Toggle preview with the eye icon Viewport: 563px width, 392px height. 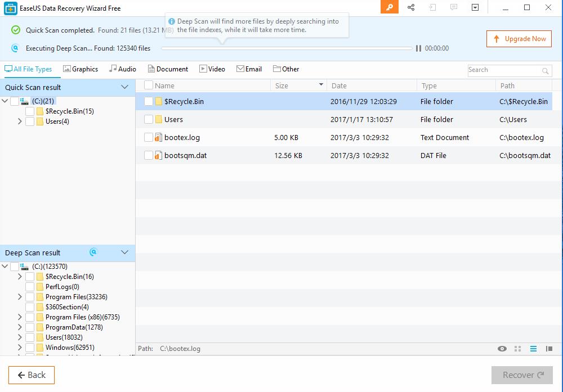[x=502, y=349]
